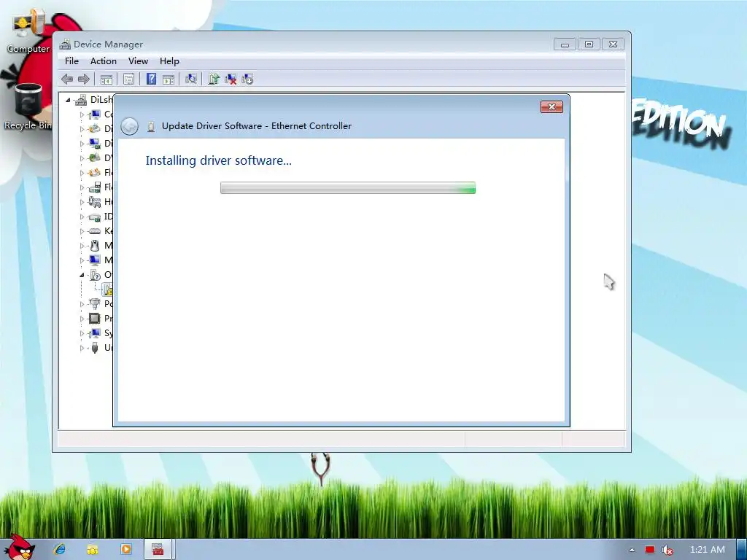Toggle the Show/Hide Action Pane toolbar icon
Viewport: 747px width, 560px height.
tap(169, 79)
